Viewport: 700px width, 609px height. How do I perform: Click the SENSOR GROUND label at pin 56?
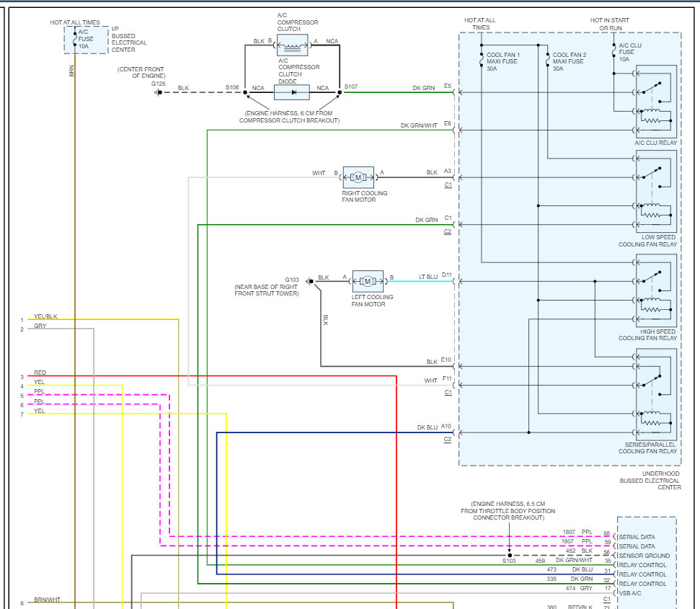644,556
